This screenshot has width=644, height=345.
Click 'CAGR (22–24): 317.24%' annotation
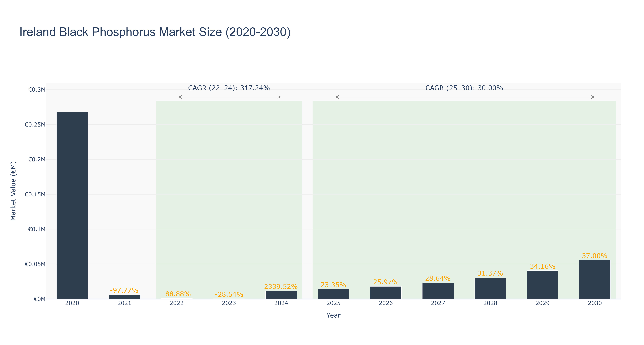[x=229, y=88]
